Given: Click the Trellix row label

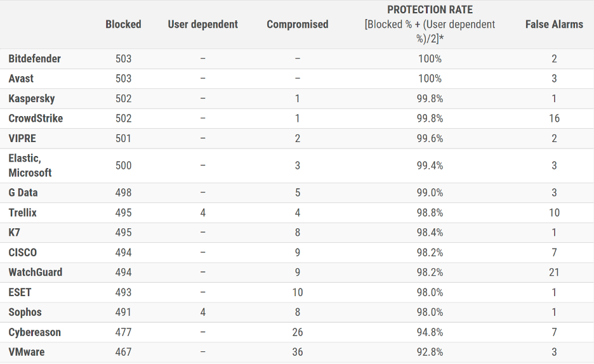Looking at the screenshot, I should pyautogui.click(x=23, y=212).
